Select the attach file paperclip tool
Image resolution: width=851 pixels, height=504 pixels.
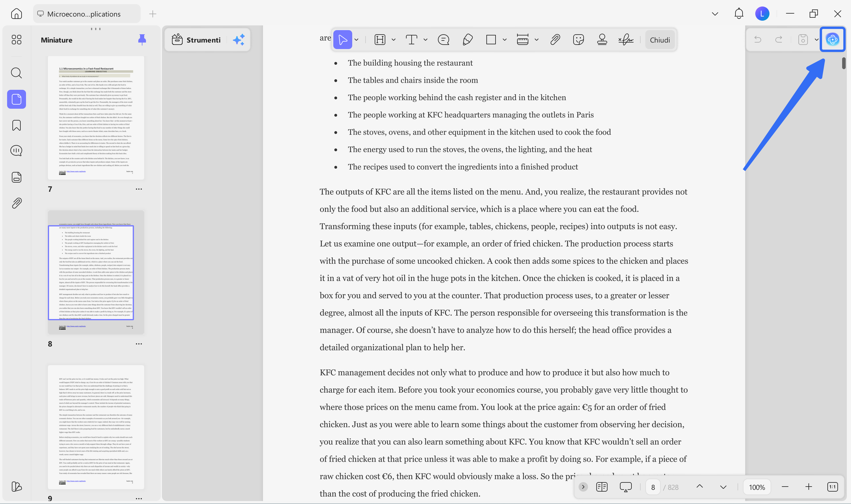555,40
